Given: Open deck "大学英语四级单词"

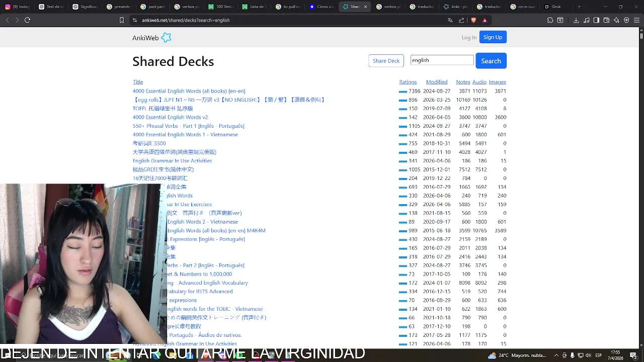Looking at the screenshot, I should click(x=175, y=152).
